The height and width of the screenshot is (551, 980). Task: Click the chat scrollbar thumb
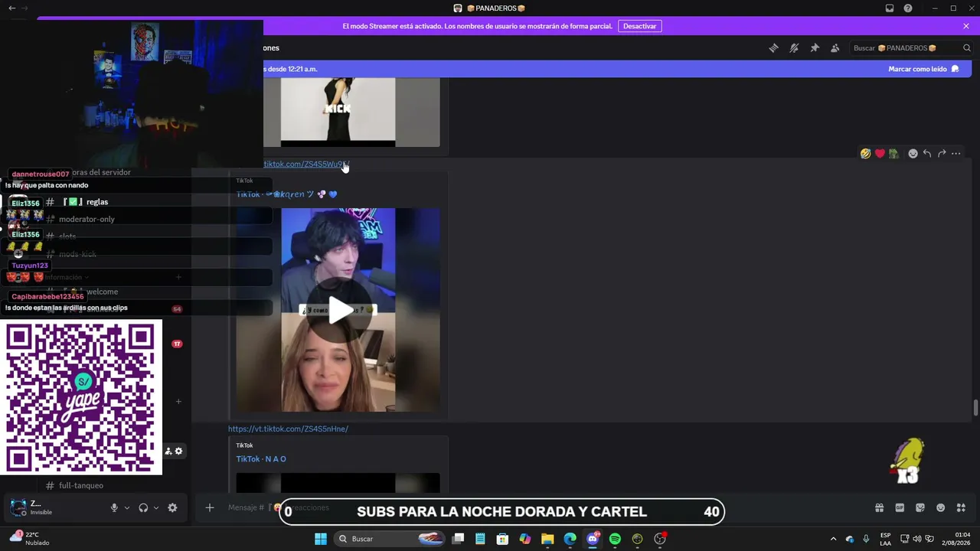point(975,408)
